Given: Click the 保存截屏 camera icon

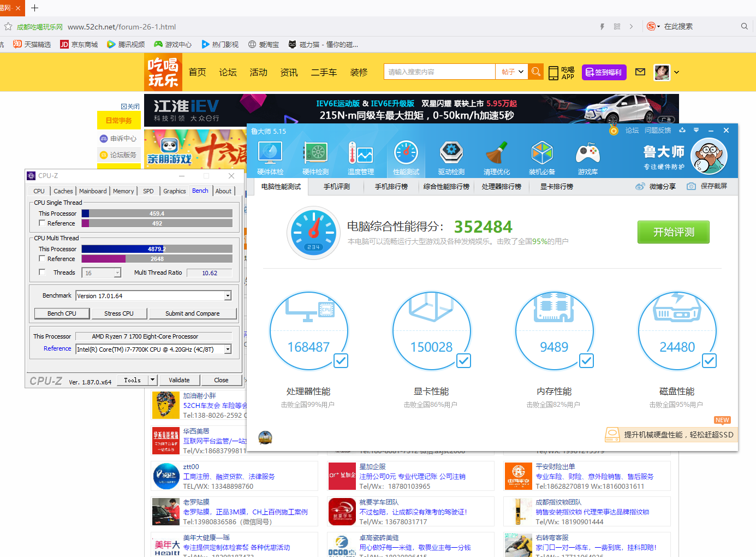Looking at the screenshot, I should (x=691, y=187).
